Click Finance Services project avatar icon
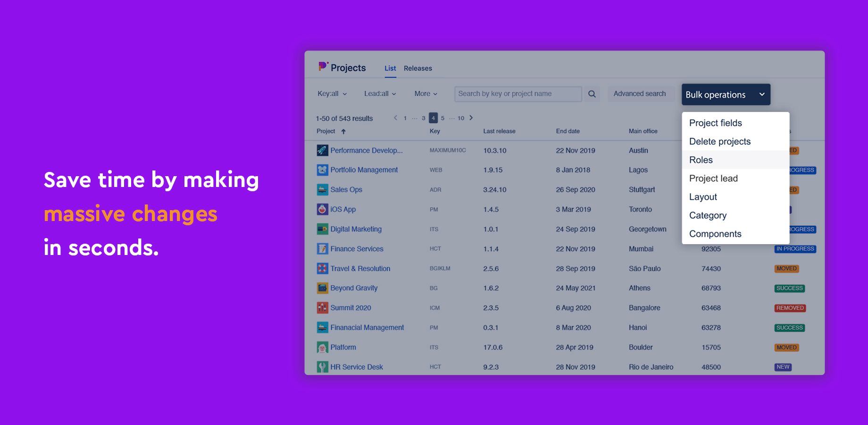868x425 pixels. point(322,249)
